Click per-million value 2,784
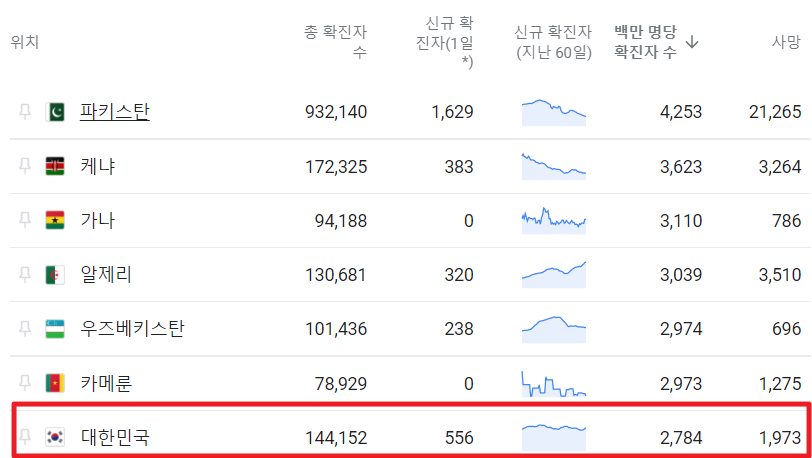812x458 pixels. pos(681,438)
